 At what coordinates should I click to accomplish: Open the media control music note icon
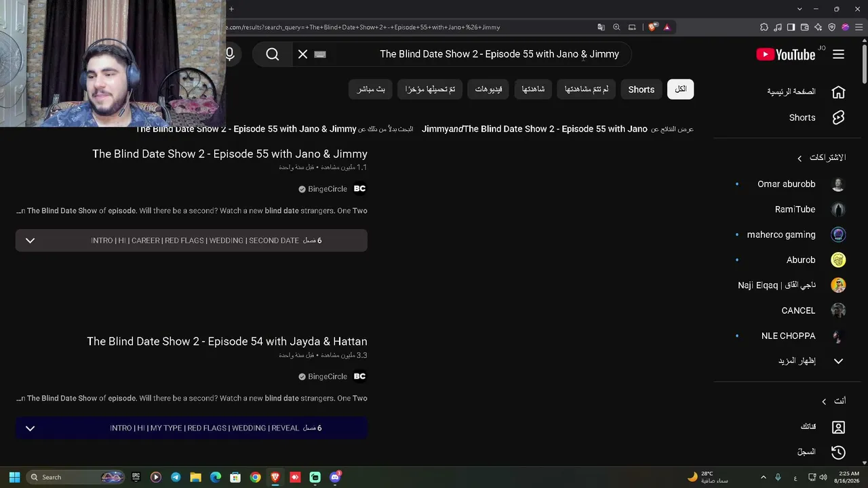coord(778,27)
